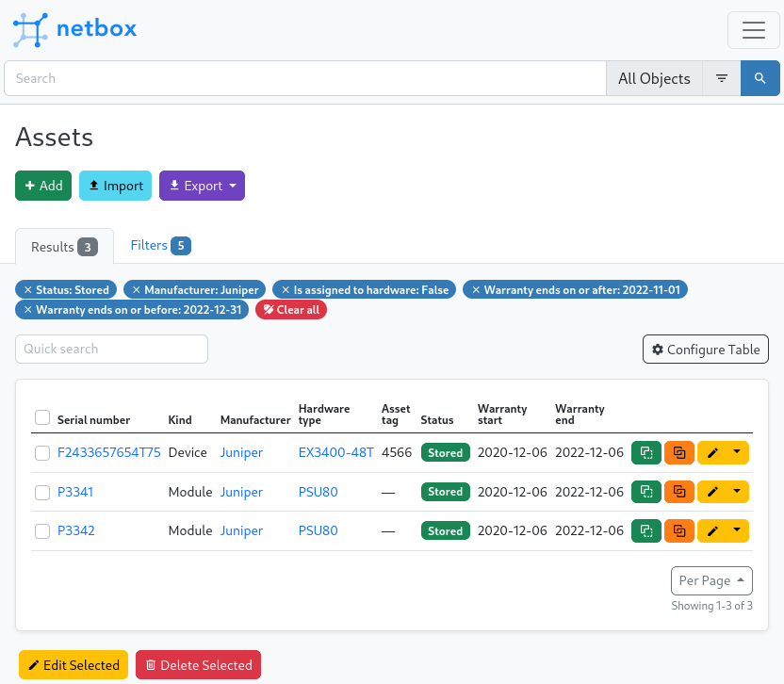
Task: Expand actions dropdown arrow for F2433657654T75
Action: 737,452
